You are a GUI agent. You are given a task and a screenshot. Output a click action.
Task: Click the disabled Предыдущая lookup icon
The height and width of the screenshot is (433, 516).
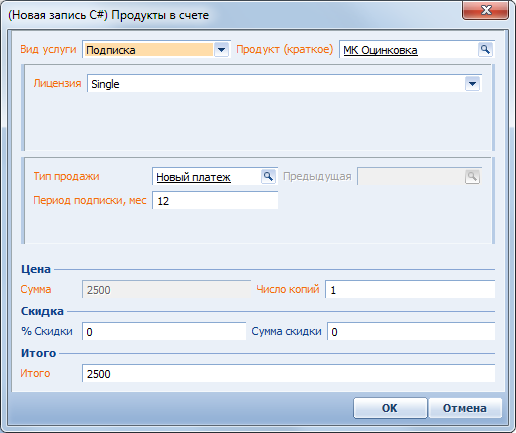click(472, 176)
